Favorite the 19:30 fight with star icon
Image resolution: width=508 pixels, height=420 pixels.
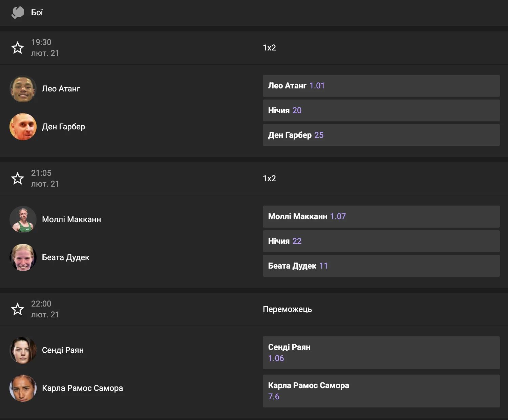tap(18, 48)
